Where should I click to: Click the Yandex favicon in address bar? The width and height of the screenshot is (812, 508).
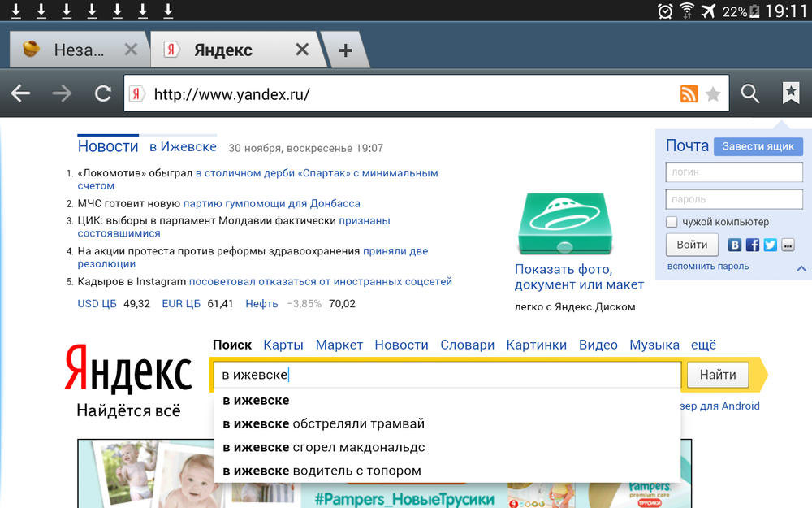136,93
